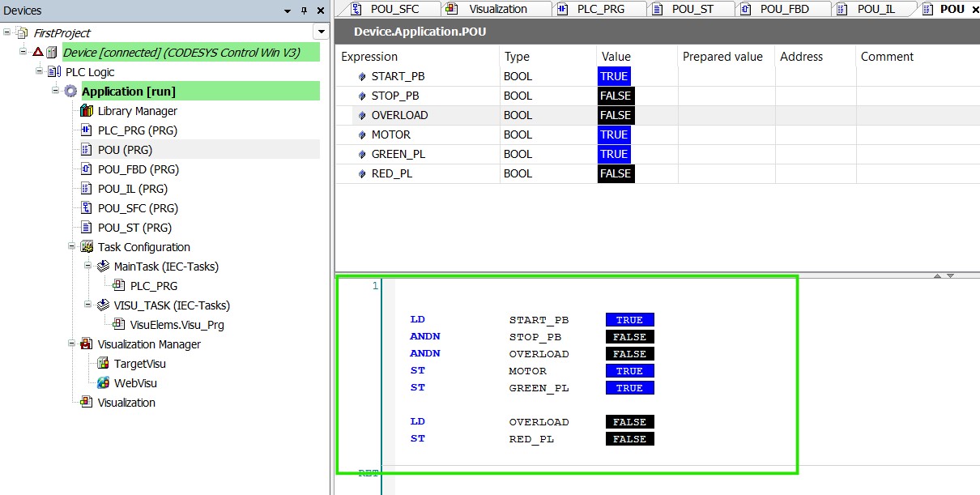Image resolution: width=980 pixels, height=495 pixels.
Task: Click the bottom Visualization object icon in tree
Action: pos(87,403)
